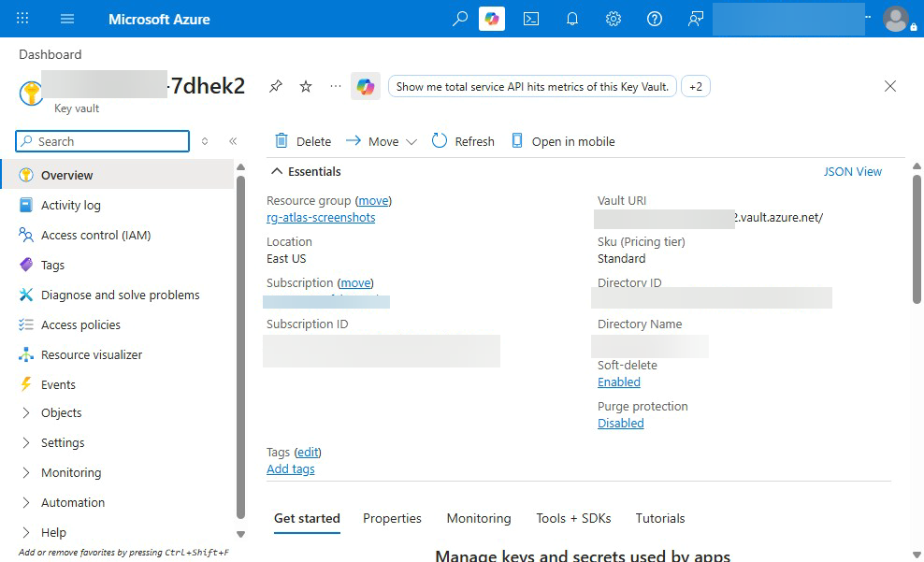The width and height of the screenshot is (924, 562).
Task: Switch to the Tools + SDKs tab
Action: [x=573, y=518]
